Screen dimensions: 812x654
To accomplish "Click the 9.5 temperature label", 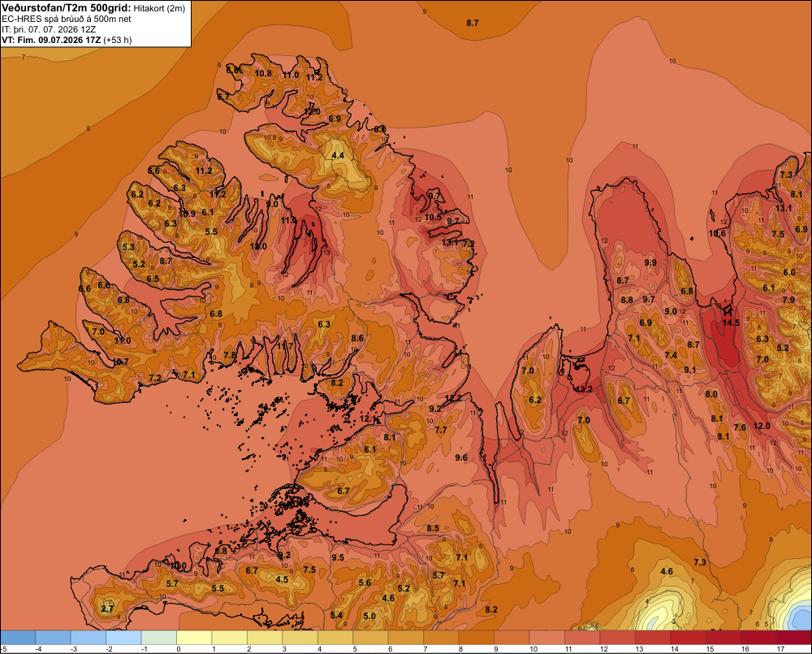I will [x=338, y=557].
